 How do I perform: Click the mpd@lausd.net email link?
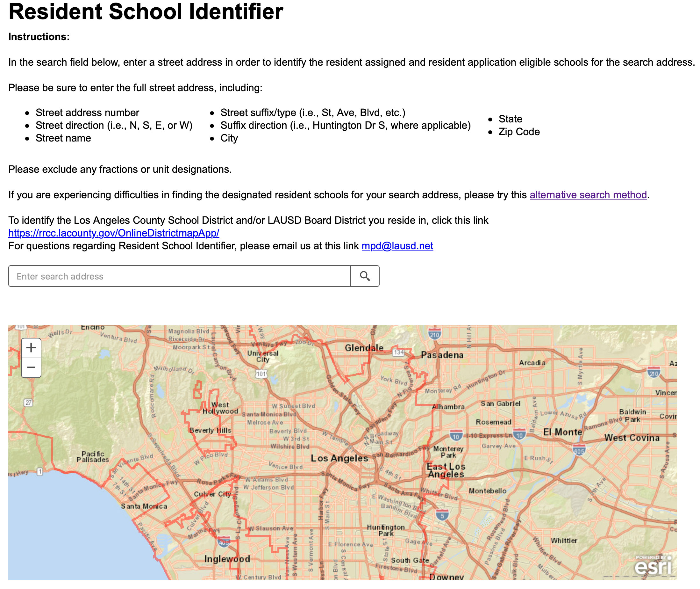pos(397,246)
